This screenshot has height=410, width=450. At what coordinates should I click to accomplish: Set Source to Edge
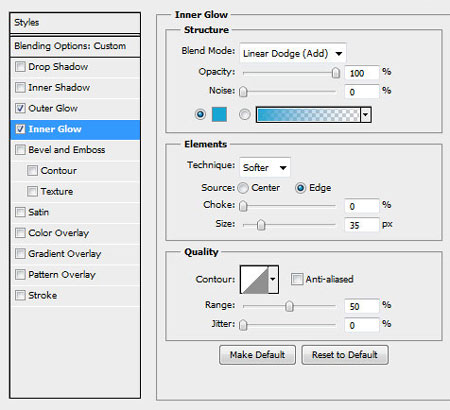coord(300,188)
